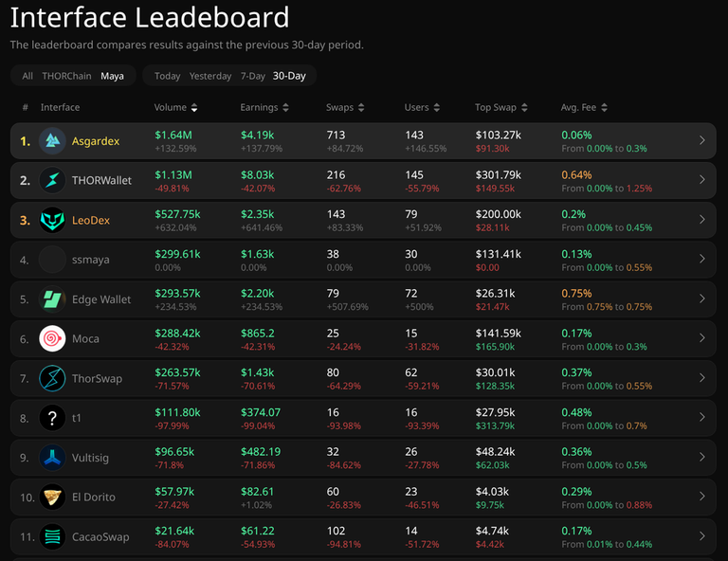Expand the Asgardex row chevron
The image size is (728, 561).
702,140
